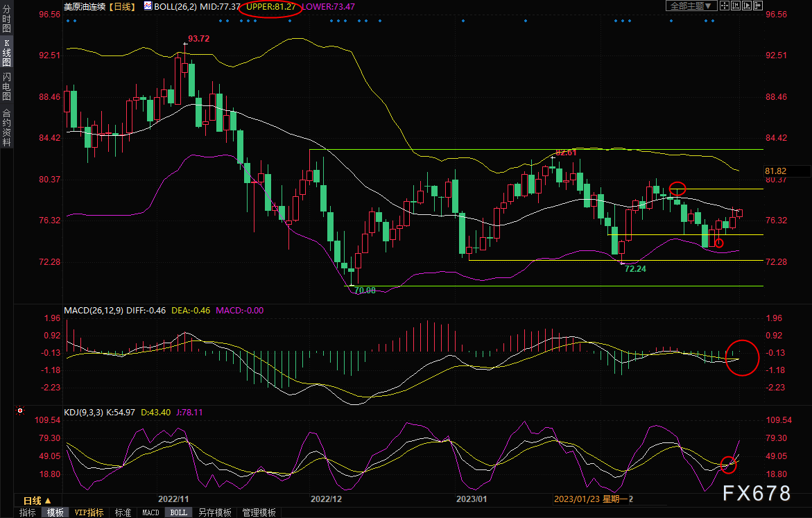Click the expand-right panel icon
This screenshot has height=518, width=812.
coord(758,6)
